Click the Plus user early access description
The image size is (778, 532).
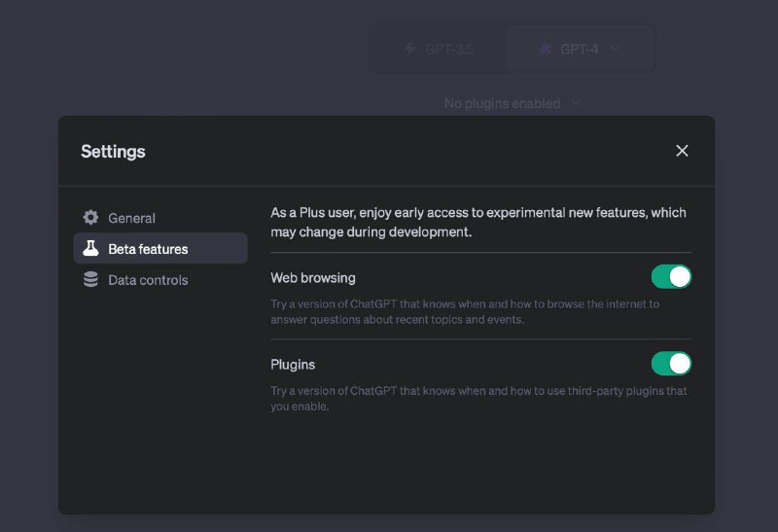point(478,222)
